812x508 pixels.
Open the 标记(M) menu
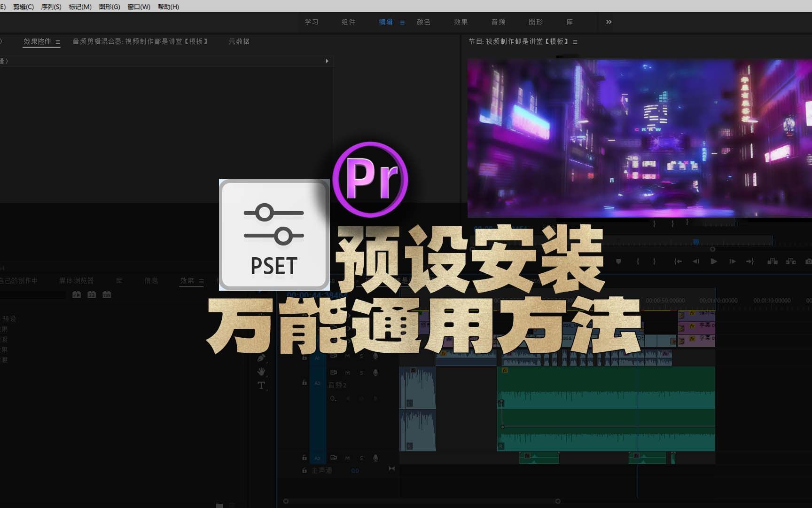point(80,7)
